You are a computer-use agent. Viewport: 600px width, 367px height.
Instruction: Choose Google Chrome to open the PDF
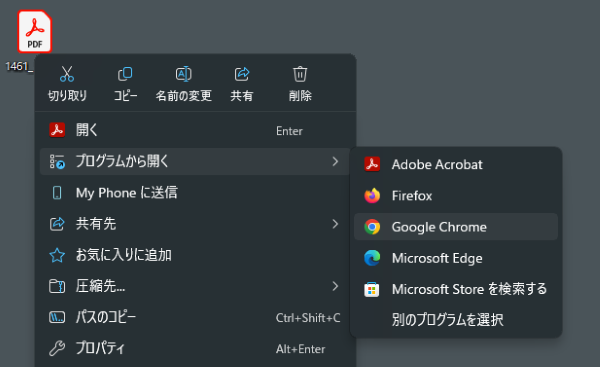coord(456,227)
